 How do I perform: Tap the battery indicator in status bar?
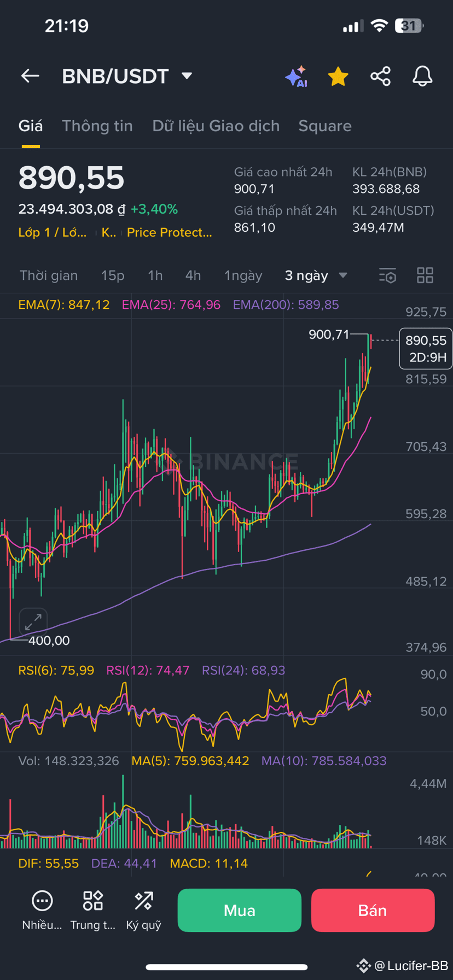point(409,26)
